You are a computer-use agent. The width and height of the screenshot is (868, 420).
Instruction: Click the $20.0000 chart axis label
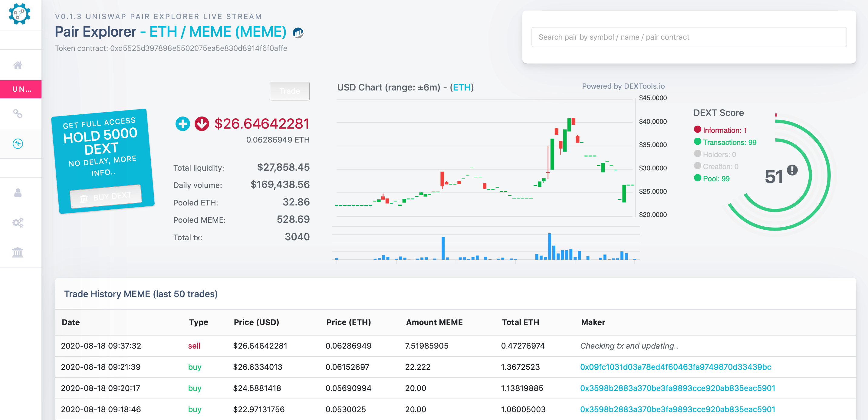(653, 215)
